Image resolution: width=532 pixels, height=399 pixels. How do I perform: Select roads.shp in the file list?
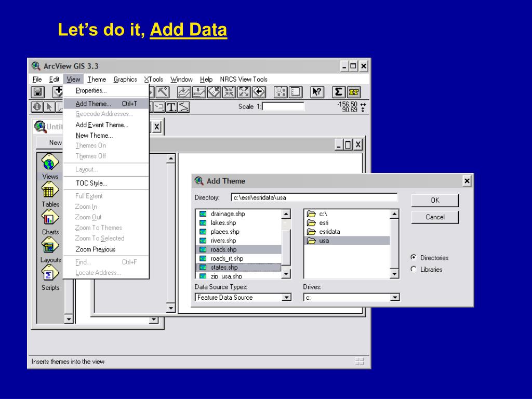click(239, 249)
